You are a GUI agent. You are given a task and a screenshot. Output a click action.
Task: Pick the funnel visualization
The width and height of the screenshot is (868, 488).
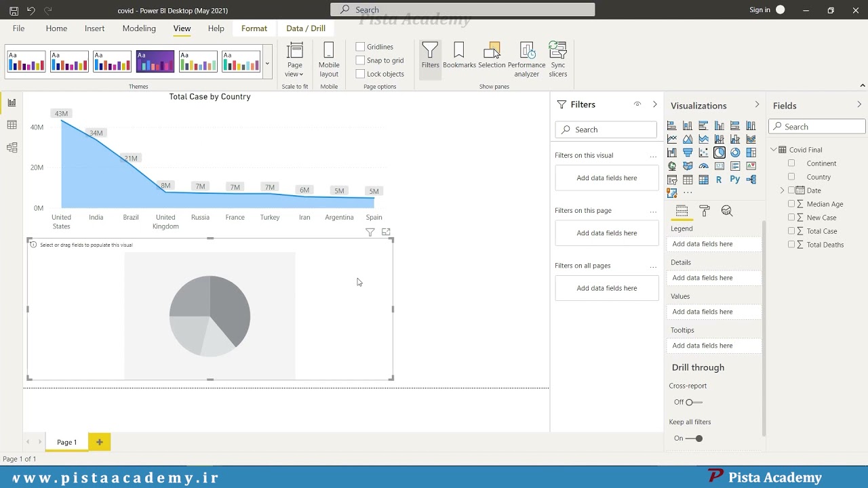coord(688,152)
